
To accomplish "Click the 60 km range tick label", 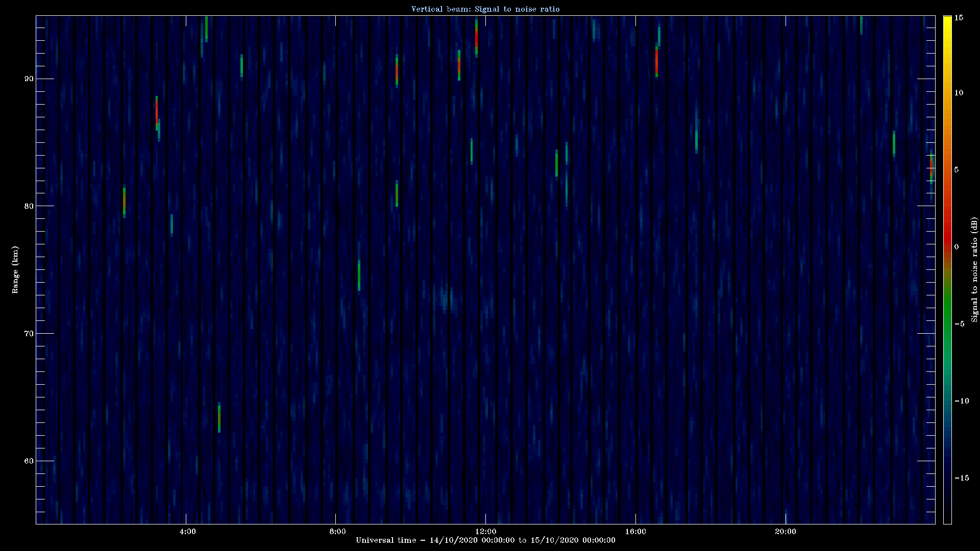I will click(29, 461).
